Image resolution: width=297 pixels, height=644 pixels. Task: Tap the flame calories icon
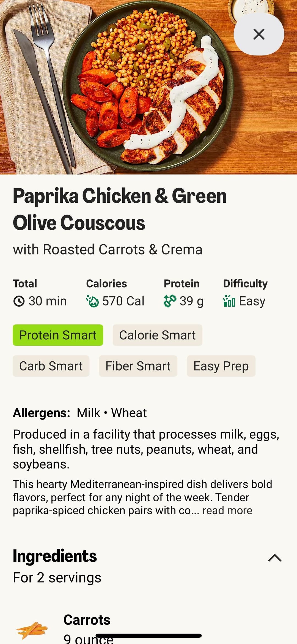pos(92,301)
